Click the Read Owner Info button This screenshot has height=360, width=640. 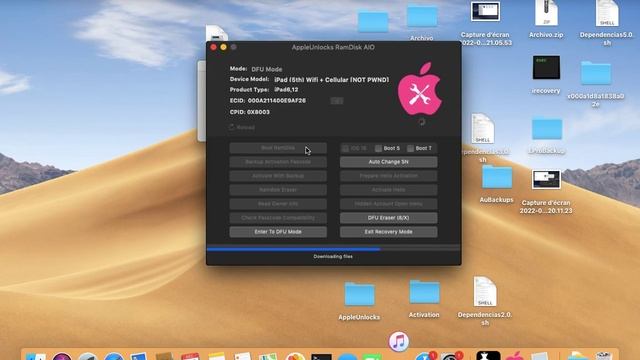(x=278, y=204)
